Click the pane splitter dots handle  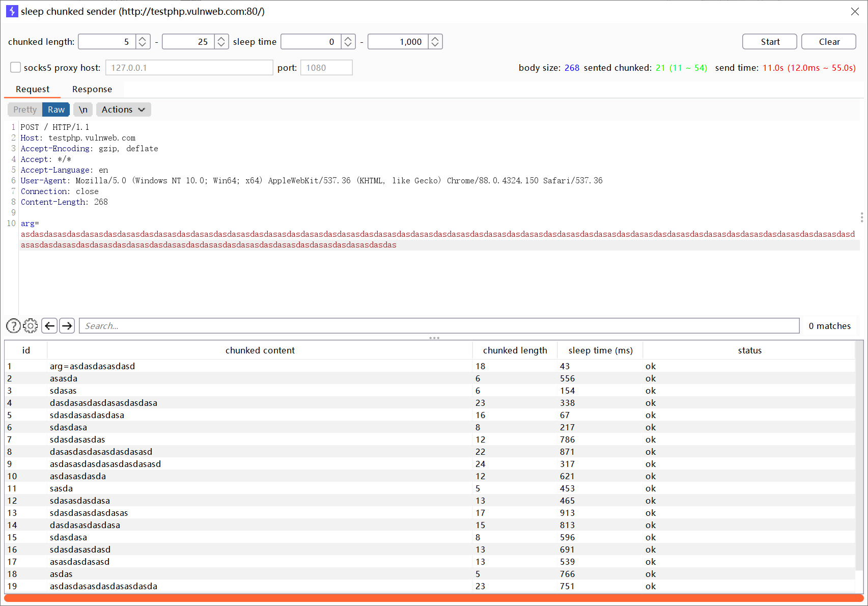click(x=434, y=338)
